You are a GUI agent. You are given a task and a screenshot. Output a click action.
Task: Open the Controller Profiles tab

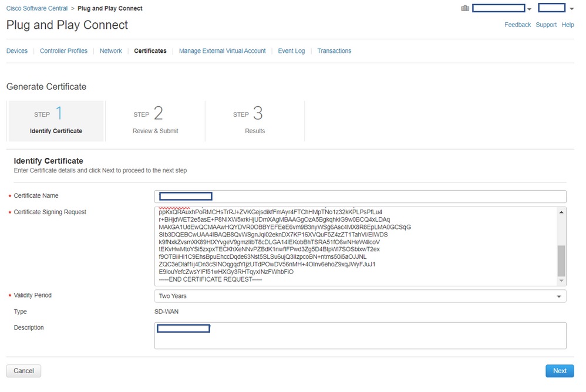click(63, 51)
